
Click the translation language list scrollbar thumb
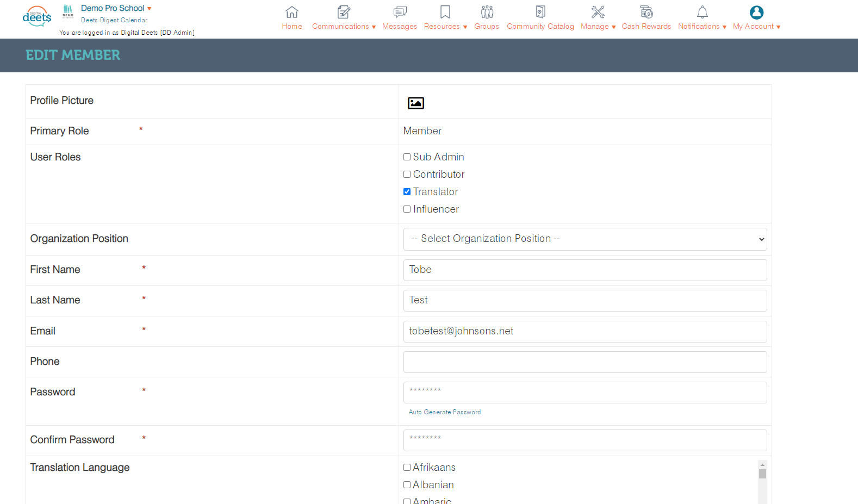tap(763, 474)
